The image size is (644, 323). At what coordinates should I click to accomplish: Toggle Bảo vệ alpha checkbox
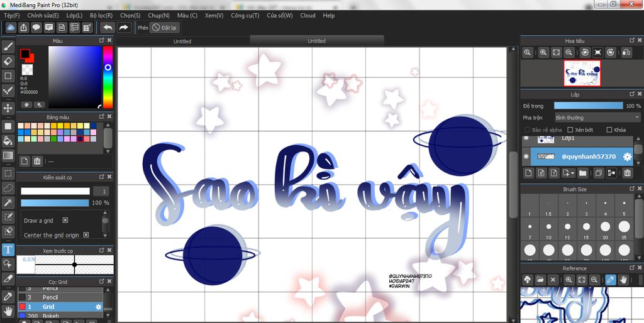(x=528, y=129)
